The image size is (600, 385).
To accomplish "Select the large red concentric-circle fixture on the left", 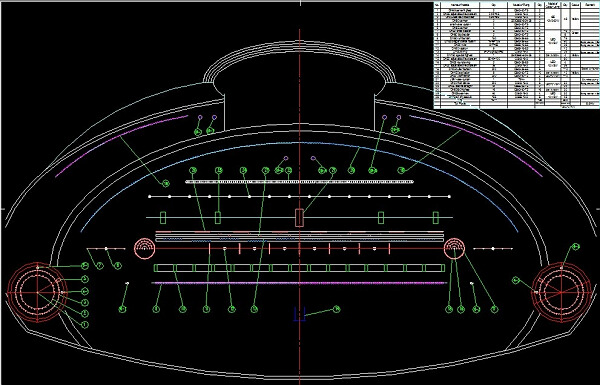I will click(38, 292).
